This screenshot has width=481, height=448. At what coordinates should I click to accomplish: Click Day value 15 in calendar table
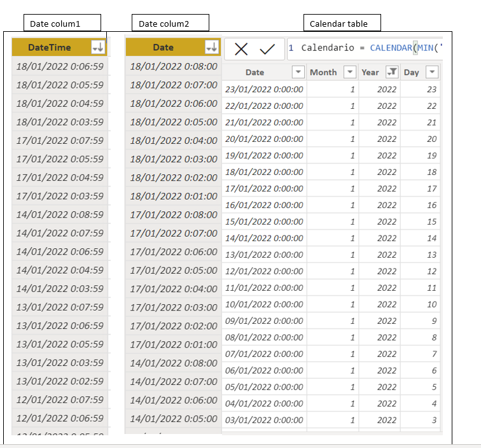click(x=431, y=221)
